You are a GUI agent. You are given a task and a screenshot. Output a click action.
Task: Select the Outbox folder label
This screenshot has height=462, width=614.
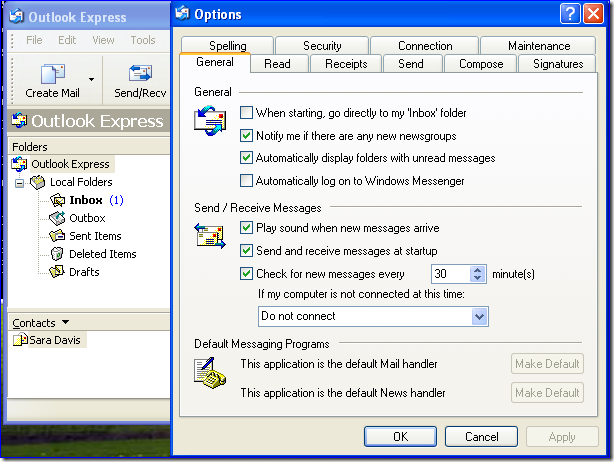(87, 218)
